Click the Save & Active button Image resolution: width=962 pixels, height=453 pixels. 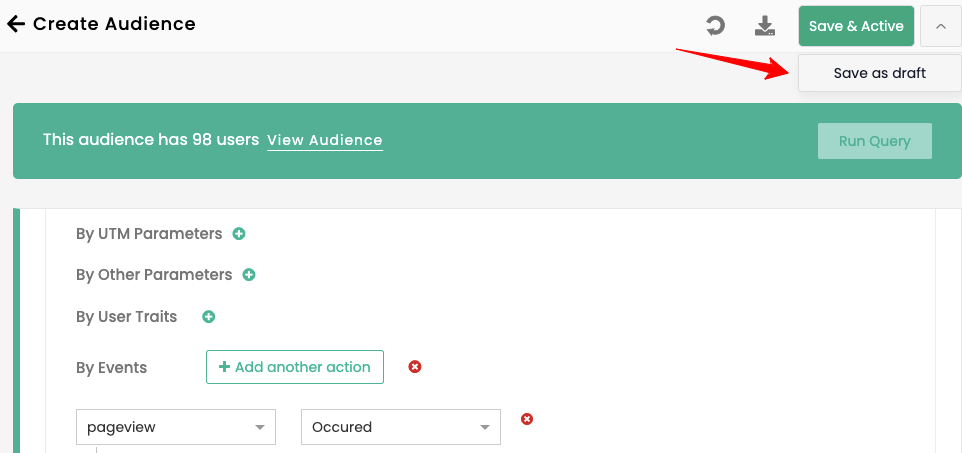tap(856, 26)
